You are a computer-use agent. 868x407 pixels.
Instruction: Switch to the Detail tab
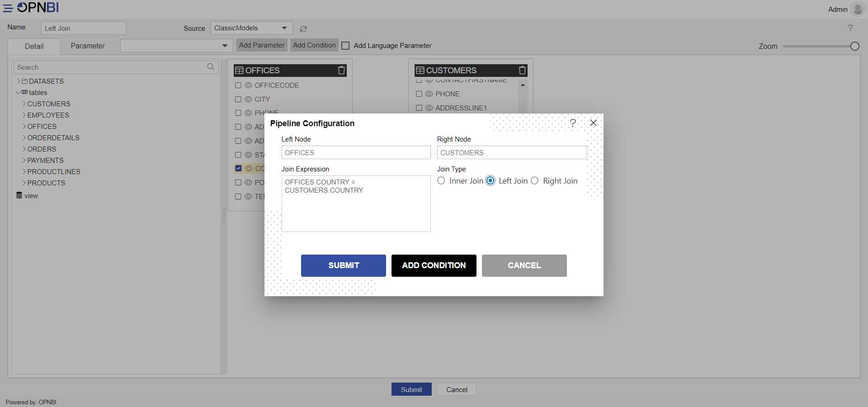click(x=34, y=46)
